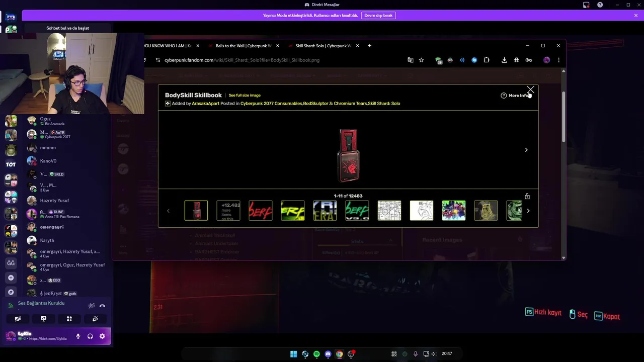Viewport: 644px width, 362px height.
Task: Open a new browser tab
Action: [x=369, y=46]
